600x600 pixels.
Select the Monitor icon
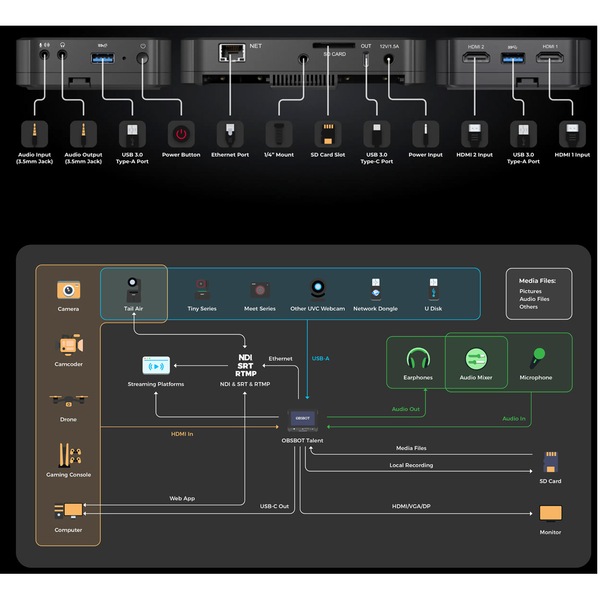(551, 514)
